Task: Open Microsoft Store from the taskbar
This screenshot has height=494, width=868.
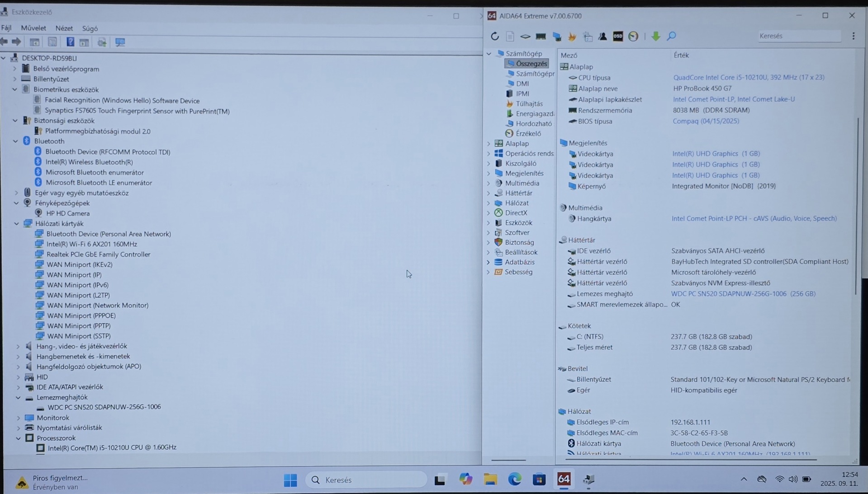Action: [539, 479]
